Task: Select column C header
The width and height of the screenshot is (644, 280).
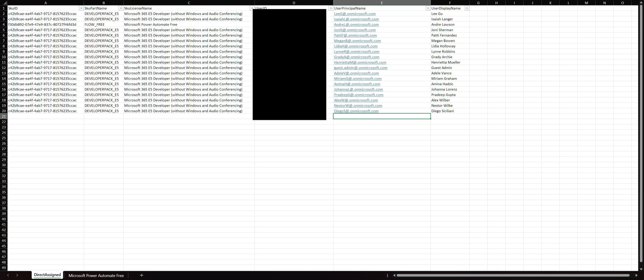Action: click(189, 3)
